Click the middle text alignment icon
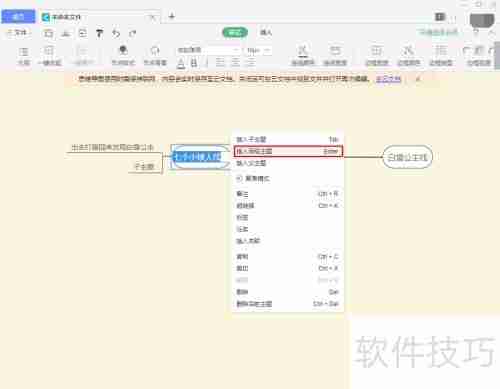 click(235, 62)
